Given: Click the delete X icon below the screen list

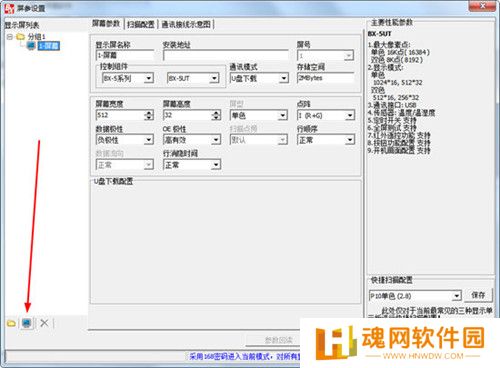Looking at the screenshot, I should [44, 323].
